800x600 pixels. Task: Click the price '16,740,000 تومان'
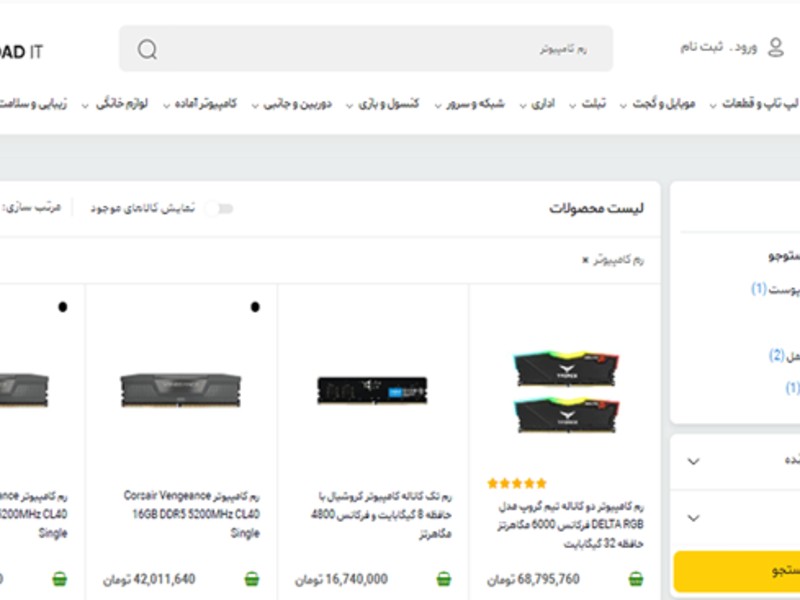coord(341,580)
